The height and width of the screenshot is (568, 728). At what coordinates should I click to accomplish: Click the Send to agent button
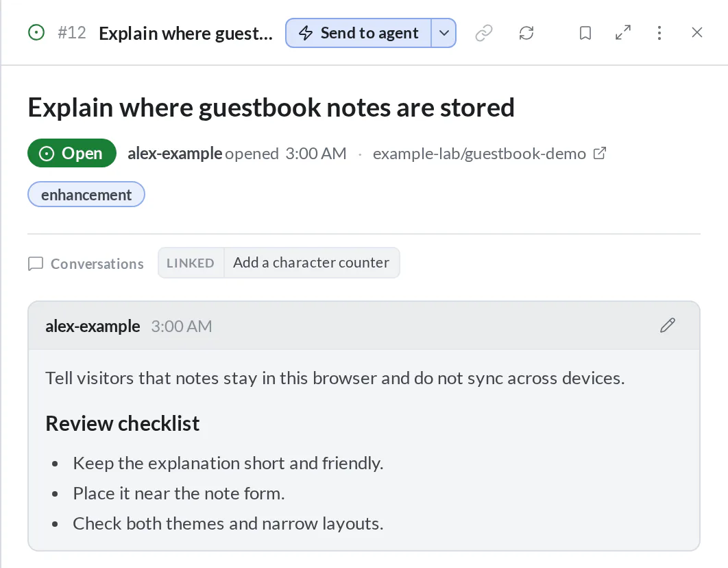(359, 33)
